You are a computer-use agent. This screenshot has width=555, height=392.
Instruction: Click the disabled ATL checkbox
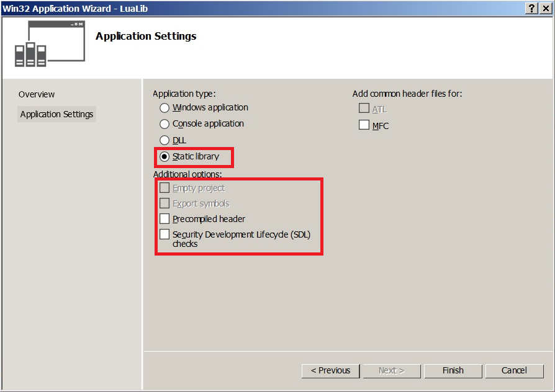pyautogui.click(x=364, y=109)
